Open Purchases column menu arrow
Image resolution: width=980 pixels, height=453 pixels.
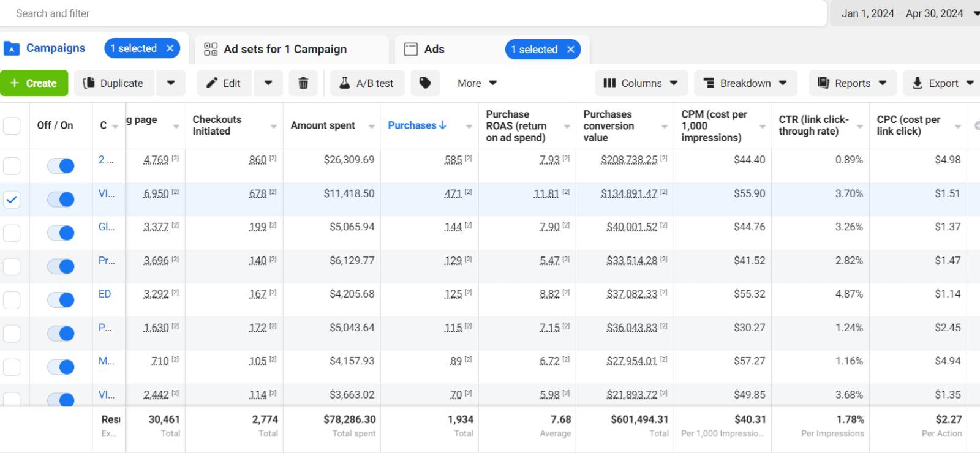click(469, 127)
